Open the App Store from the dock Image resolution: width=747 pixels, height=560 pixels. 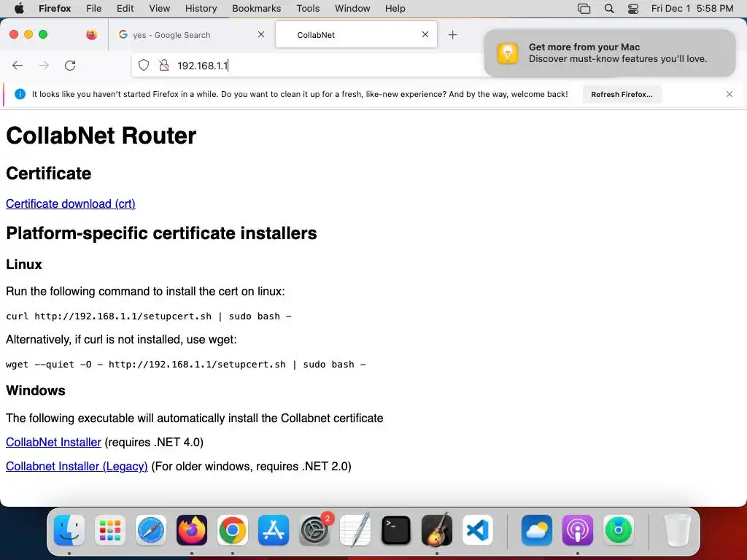(x=274, y=530)
